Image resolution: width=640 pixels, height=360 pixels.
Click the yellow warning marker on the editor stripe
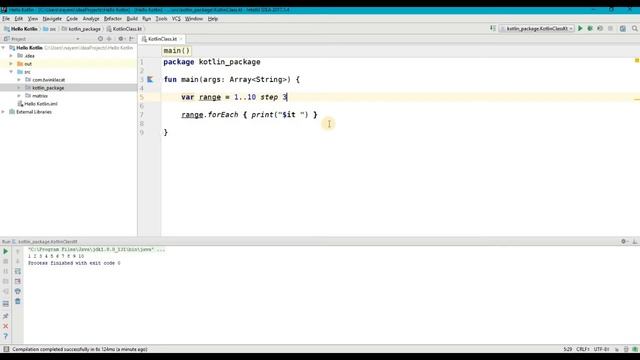coord(637,60)
